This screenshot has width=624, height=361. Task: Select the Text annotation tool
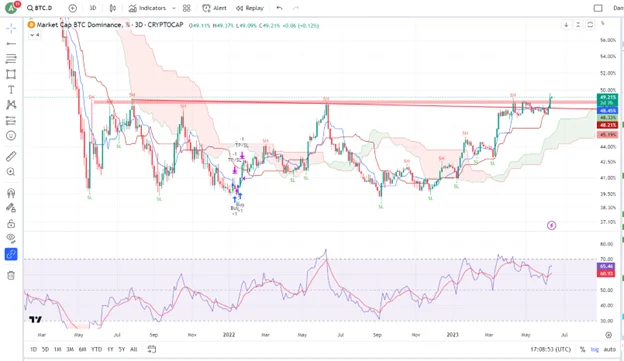point(11,90)
